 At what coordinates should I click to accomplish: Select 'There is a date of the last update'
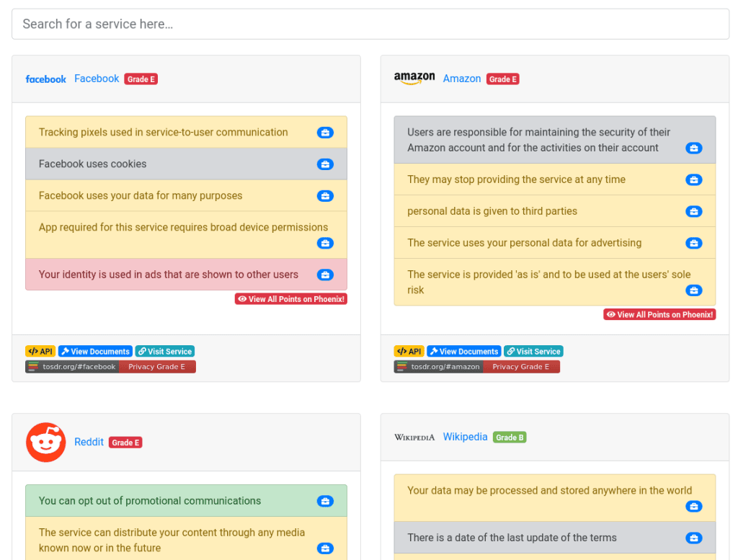coord(512,538)
